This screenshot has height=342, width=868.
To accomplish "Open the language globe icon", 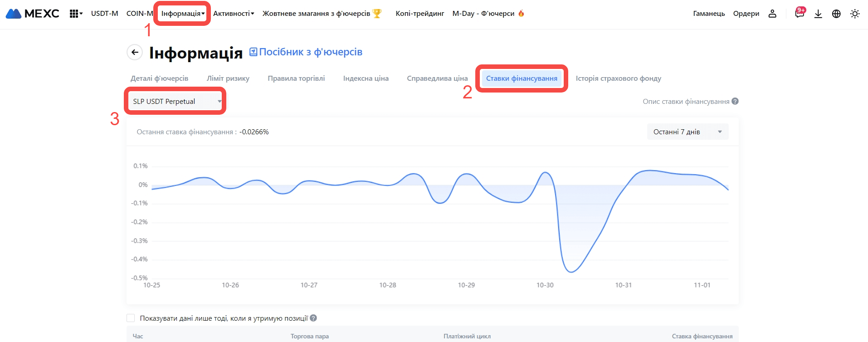I will tap(836, 14).
